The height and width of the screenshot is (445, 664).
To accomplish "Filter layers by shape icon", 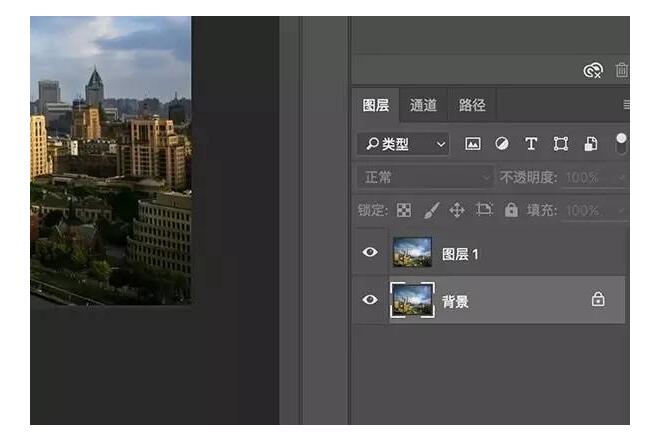I will pyautogui.click(x=561, y=144).
